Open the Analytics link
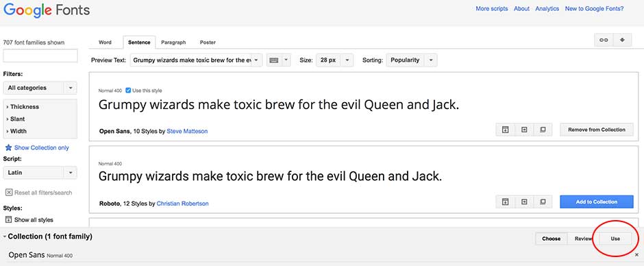The height and width of the screenshot is (266, 644). 547,9
